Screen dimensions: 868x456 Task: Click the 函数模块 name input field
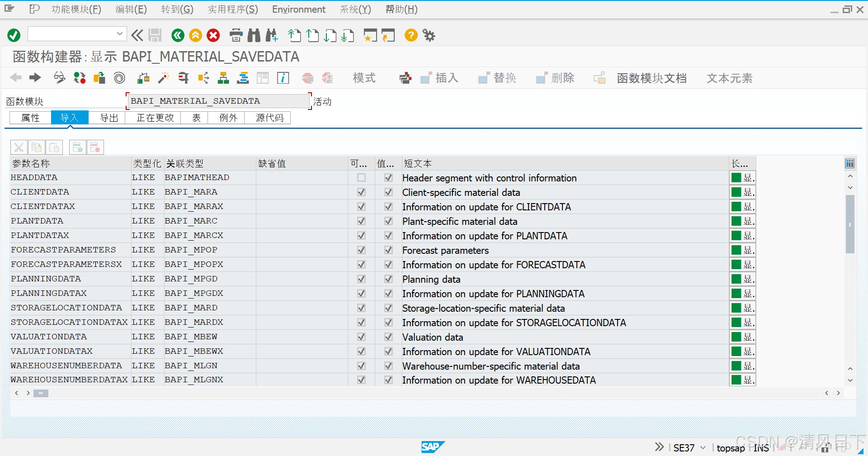pyautogui.click(x=219, y=101)
